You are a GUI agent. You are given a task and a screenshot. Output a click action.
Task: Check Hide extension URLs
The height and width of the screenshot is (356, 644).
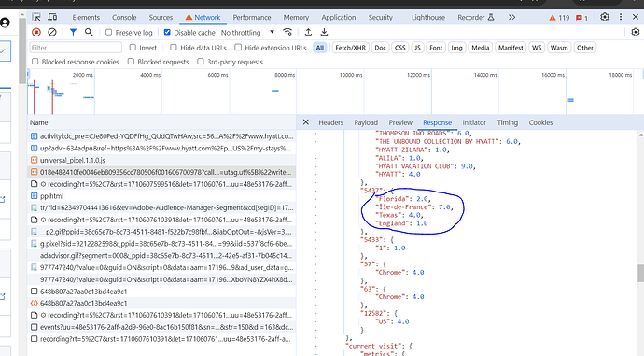tap(238, 48)
